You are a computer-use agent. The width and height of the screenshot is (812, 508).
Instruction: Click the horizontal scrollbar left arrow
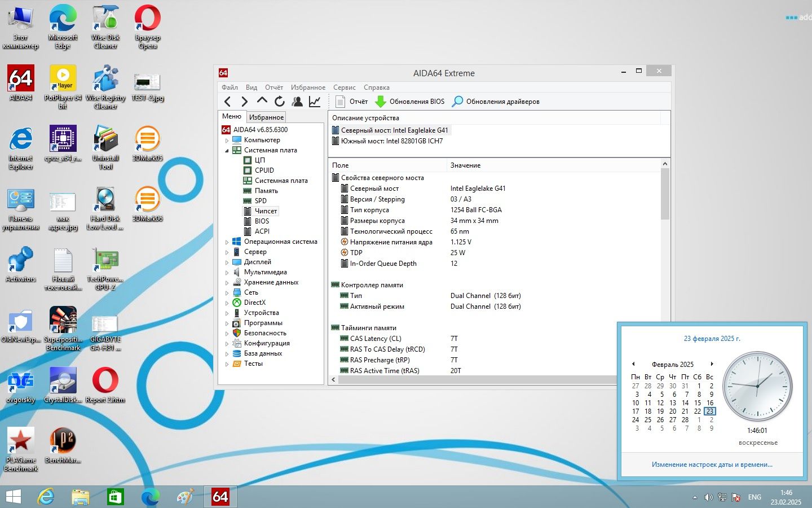(x=333, y=380)
